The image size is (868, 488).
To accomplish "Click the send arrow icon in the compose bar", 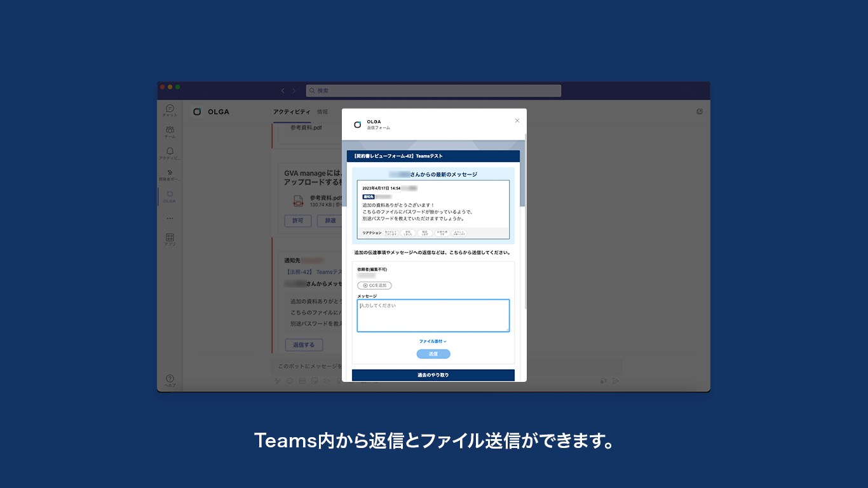I will pyautogui.click(x=615, y=381).
